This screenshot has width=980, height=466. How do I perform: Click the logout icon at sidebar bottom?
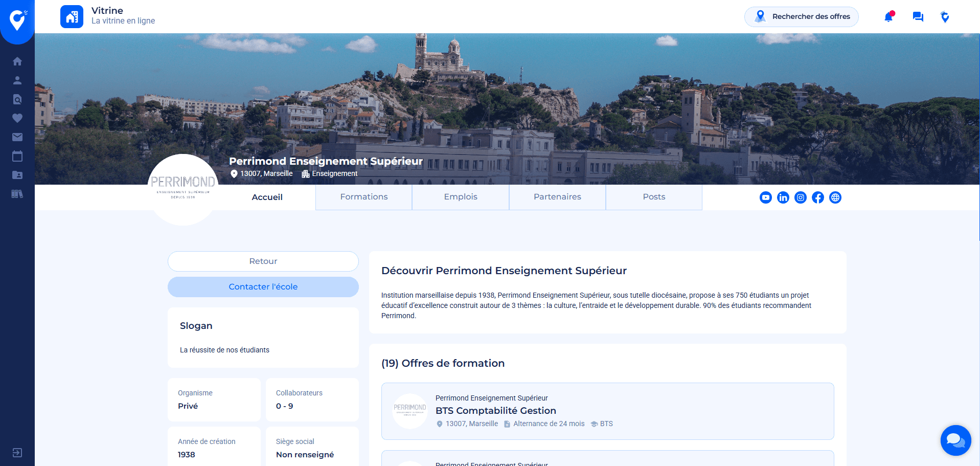click(x=17, y=453)
